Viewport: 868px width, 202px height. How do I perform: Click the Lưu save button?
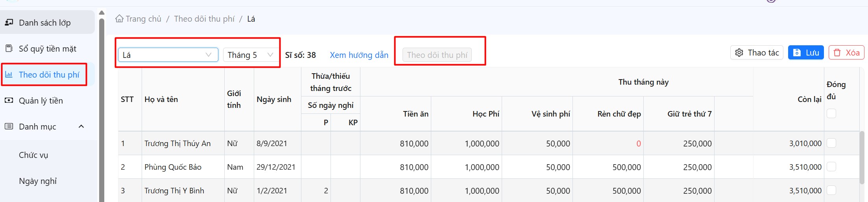pyautogui.click(x=806, y=53)
